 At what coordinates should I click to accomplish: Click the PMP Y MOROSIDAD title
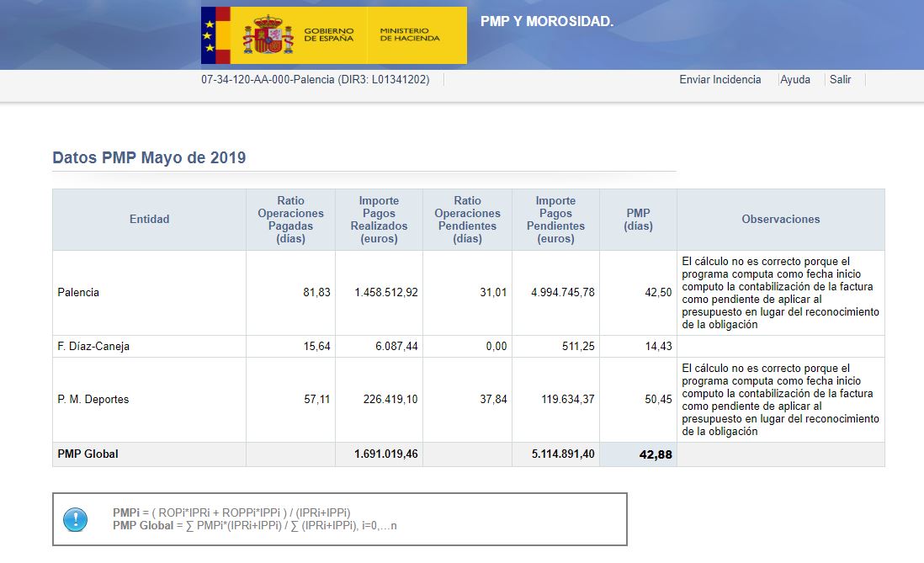tap(547, 21)
